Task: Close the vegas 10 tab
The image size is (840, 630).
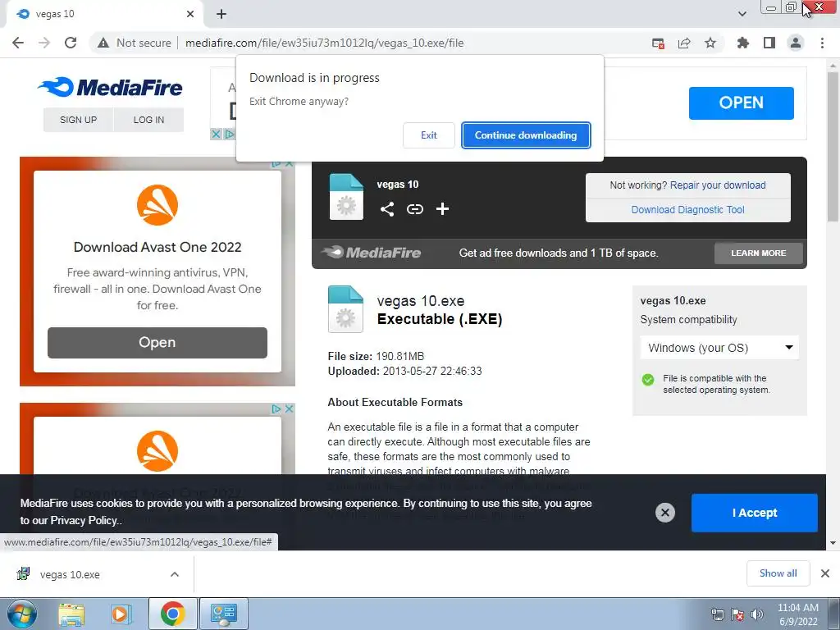Action: tap(190, 14)
